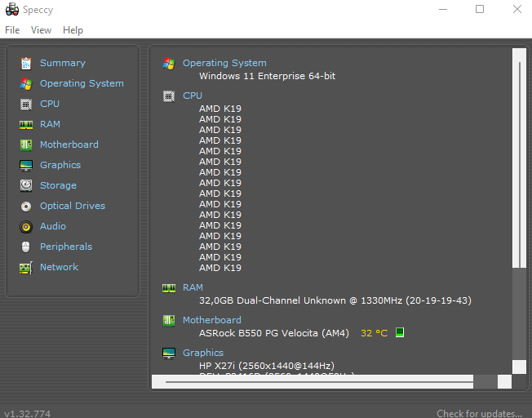This screenshot has width=532, height=418.
Task: Switch to Graphics section in sidebar
Action: (60, 165)
